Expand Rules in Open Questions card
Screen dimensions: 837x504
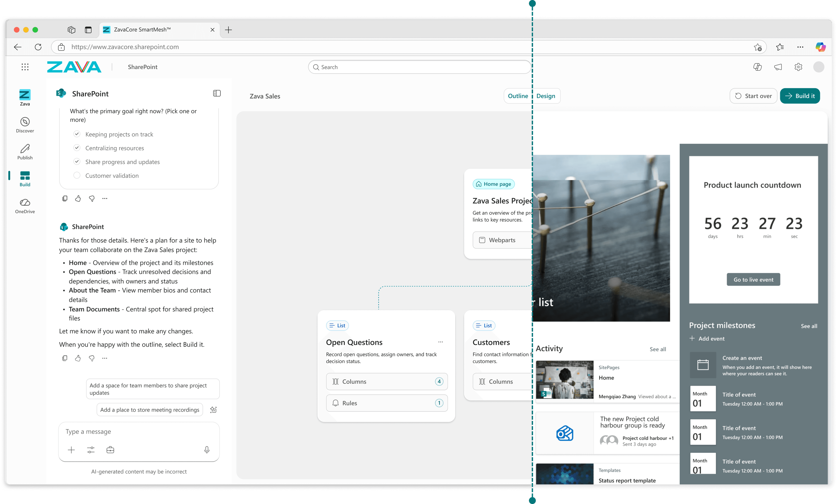click(387, 403)
